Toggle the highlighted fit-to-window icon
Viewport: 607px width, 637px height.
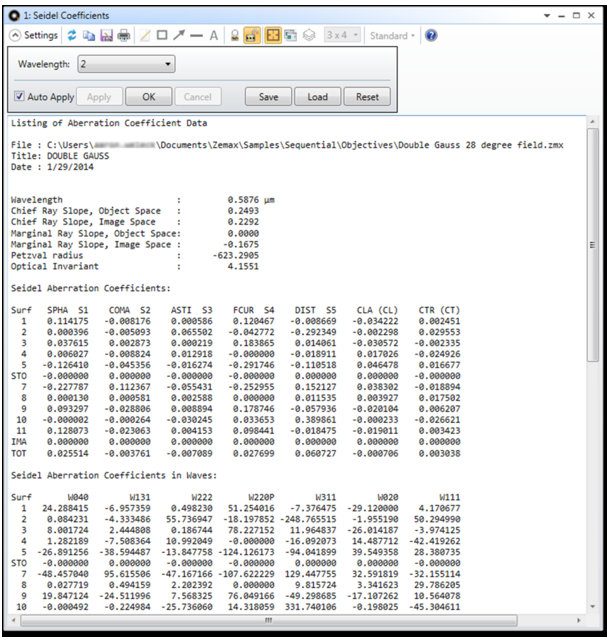273,36
